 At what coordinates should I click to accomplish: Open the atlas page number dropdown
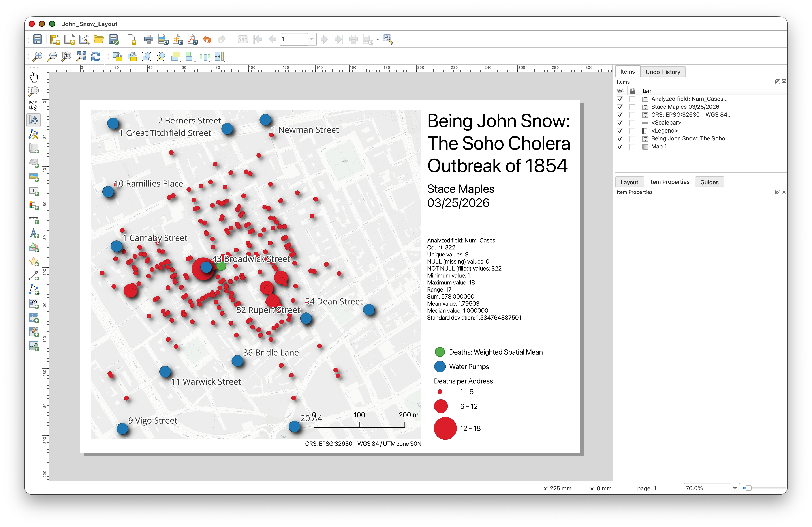pos(312,39)
